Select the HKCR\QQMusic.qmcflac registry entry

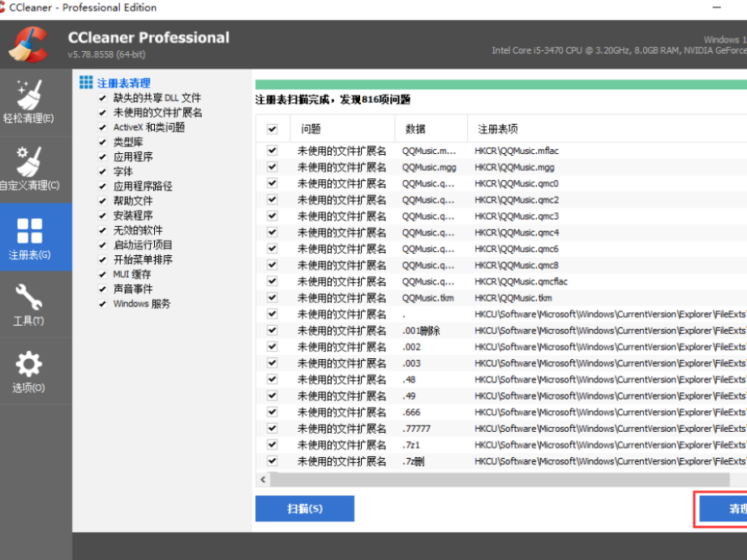(522, 281)
